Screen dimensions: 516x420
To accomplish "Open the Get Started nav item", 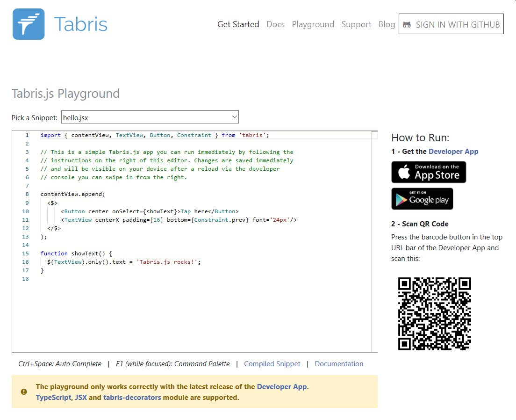I will [x=238, y=24].
